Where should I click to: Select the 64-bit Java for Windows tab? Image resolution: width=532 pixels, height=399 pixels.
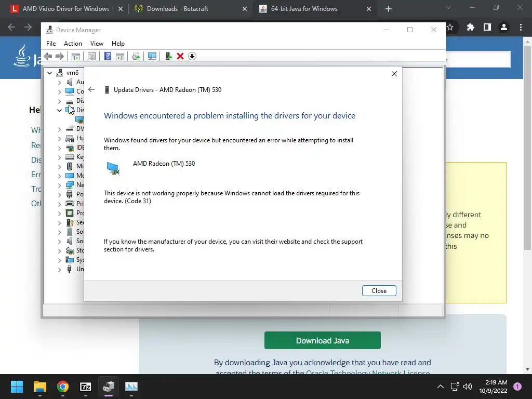tap(304, 9)
